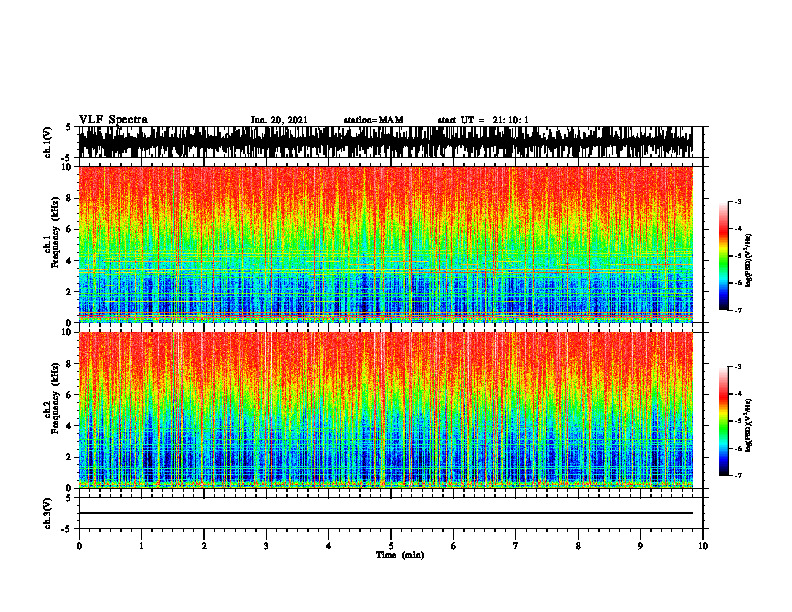Click the "8" kHz tick on ch.2 axis

pyautogui.click(x=70, y=364)
